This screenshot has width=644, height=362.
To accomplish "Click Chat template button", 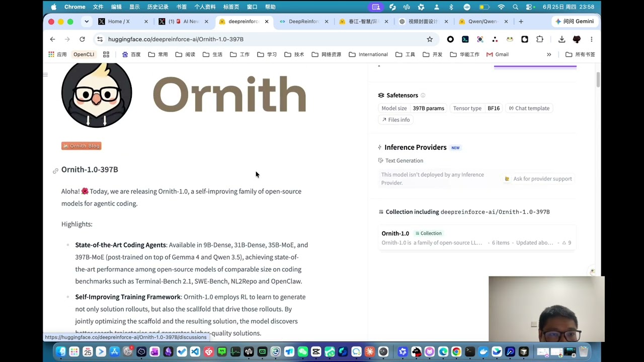I will click(529, 108).
